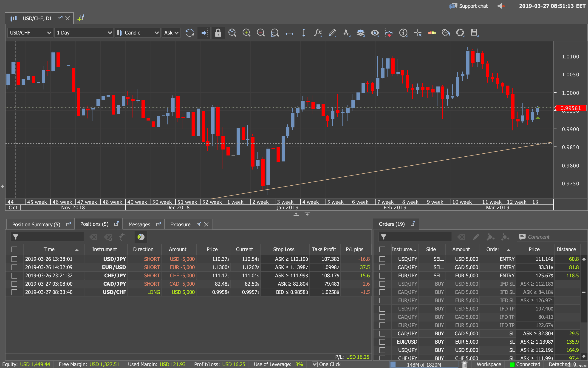Click the Positions filter input field
The height and width of the screenshot is (368, 588).
tap(47, 237)
